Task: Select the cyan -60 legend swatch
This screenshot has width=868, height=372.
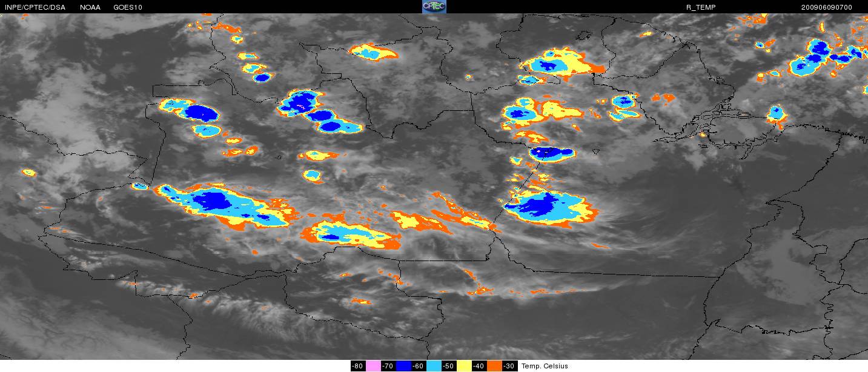Action: tap(434, 366)
